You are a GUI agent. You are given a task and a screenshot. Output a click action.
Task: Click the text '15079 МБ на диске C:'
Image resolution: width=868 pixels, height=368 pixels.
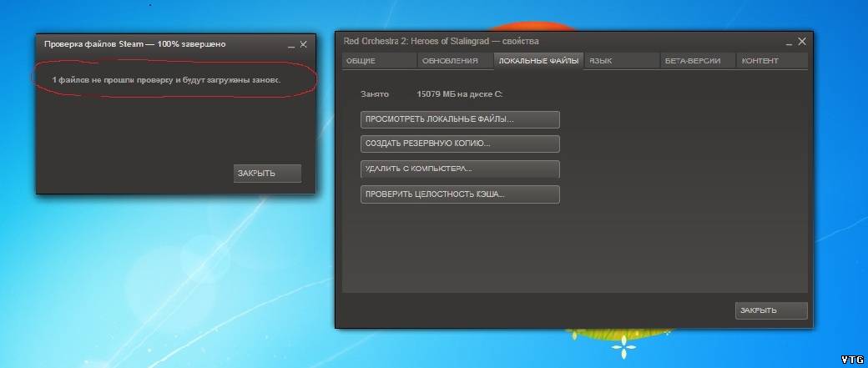[460, 94]
